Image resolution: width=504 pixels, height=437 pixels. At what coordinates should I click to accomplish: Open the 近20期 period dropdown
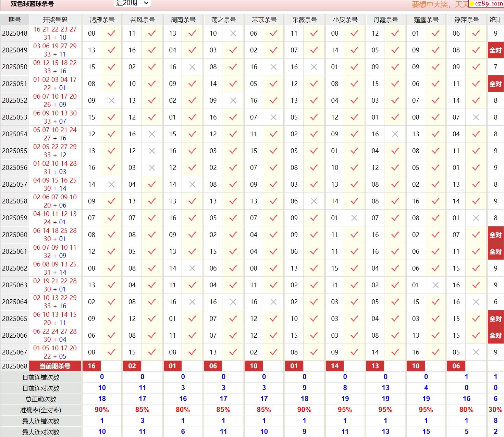[132, 3]
